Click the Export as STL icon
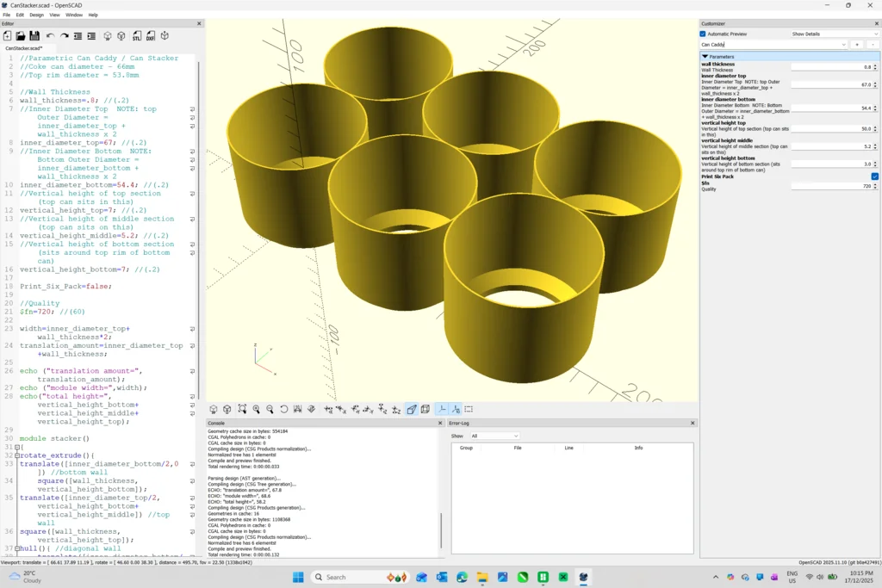 click(x=137, y=36)
